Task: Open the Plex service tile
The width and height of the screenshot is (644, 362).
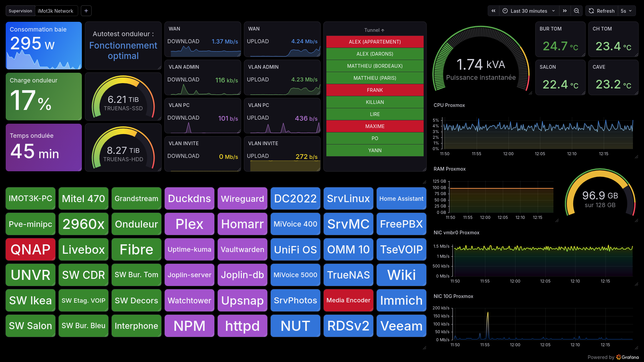Action: click(190, 224)
